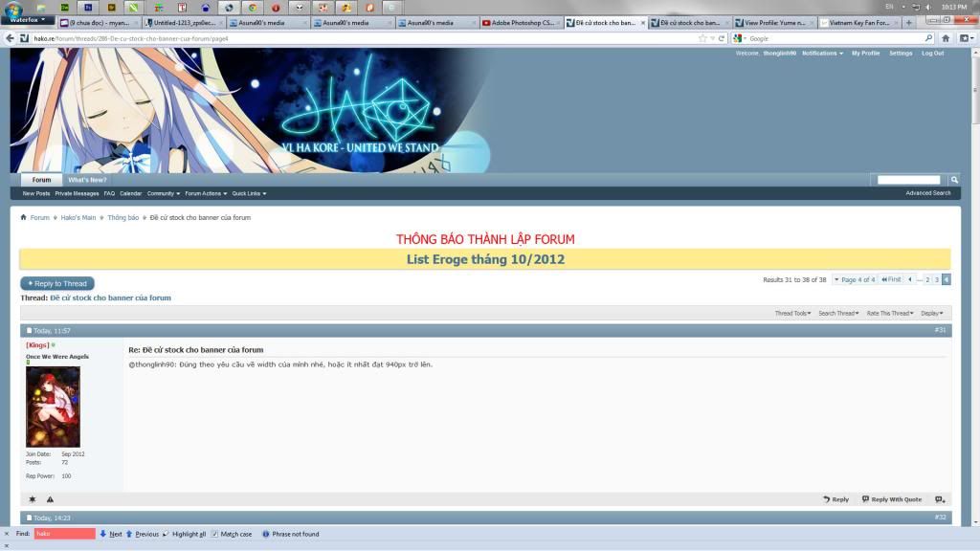Screen dimensions: 980x551
Task: Report post #31 with the warning triangle icon
Action: (50, 499)
